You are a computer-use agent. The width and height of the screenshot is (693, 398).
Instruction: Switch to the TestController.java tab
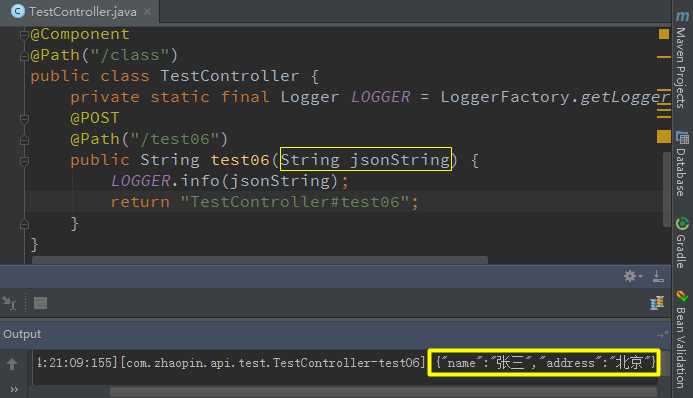pyautogui.click(x=83, y=11)
